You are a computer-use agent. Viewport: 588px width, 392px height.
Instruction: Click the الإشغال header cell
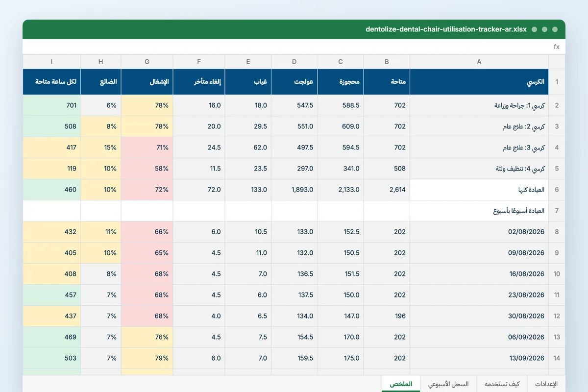click(x=147, y=82)
